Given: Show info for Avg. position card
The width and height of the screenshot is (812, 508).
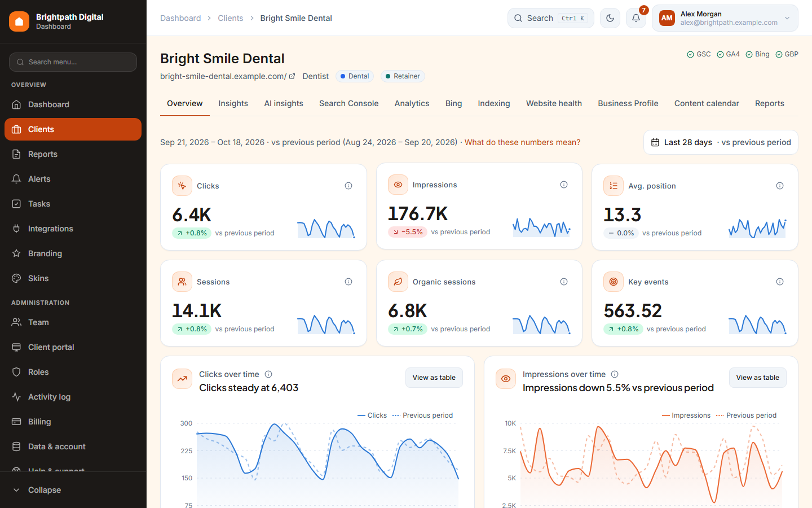Looking at the screenshot, I should (x=780, y=186).
